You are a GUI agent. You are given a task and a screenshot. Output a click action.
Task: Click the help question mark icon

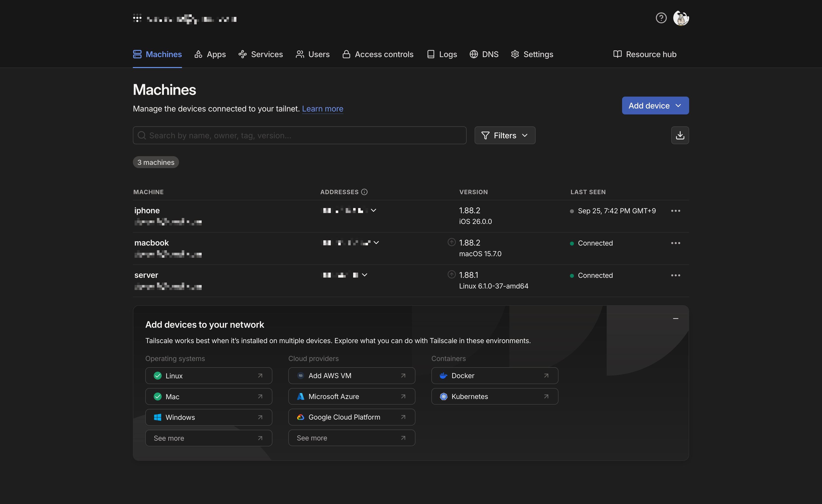pos(661,18)
